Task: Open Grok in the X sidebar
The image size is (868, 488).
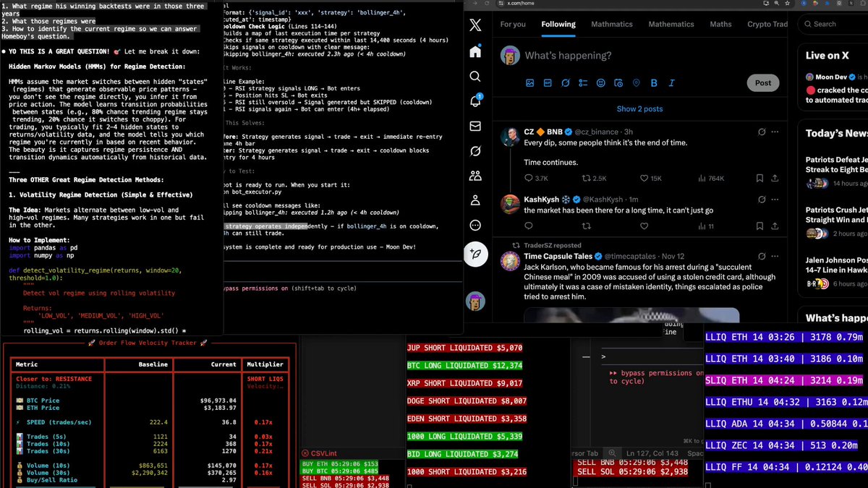Action: (x=475, y=151)
